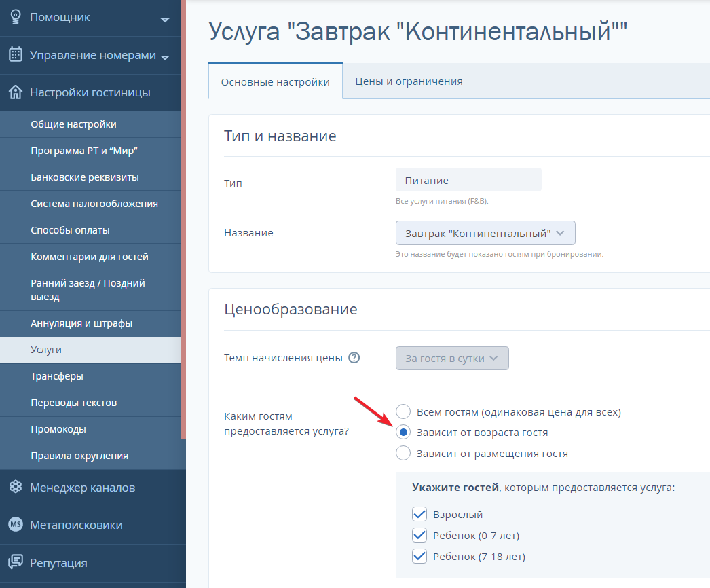Viewport: 710px width, 588px height.
Task: Click the hint about название показано гостям при бронировании
Action: 500,254
